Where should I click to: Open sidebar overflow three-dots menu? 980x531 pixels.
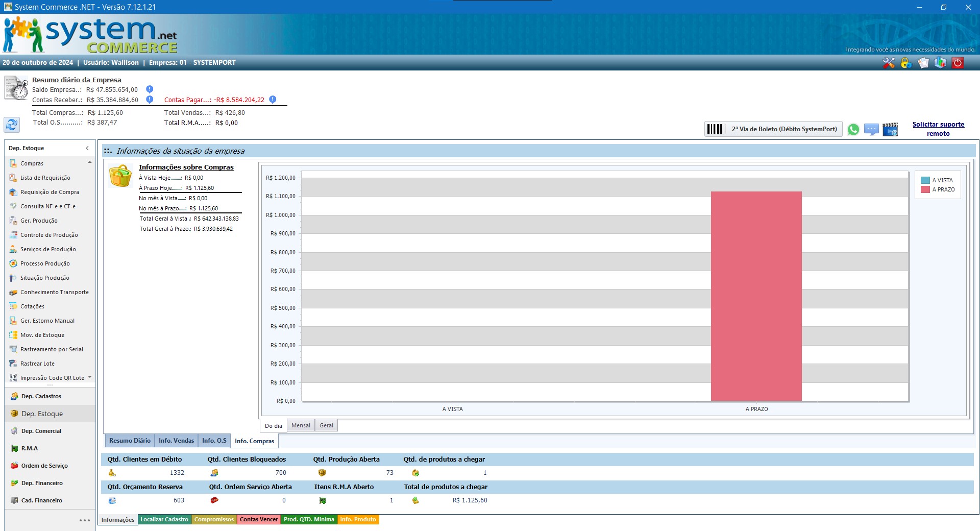(x=84, y=520)
